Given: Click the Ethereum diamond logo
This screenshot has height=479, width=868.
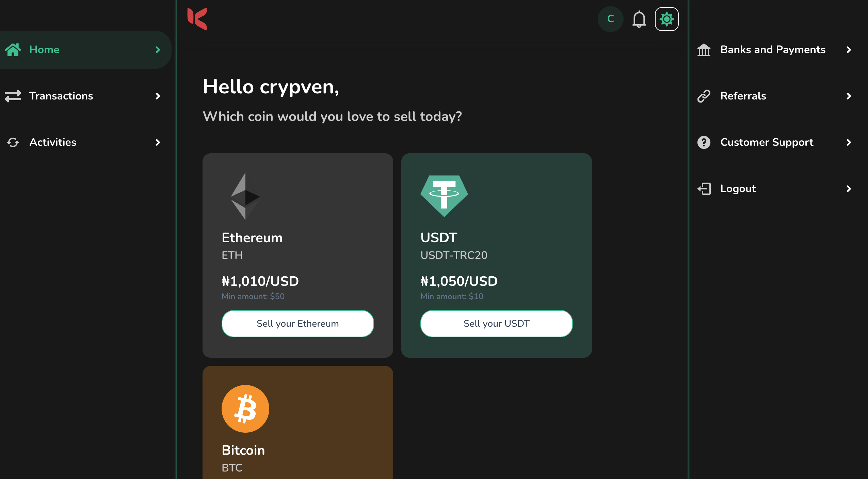Looking at the screenshot, I should click(x=245, y=197).
